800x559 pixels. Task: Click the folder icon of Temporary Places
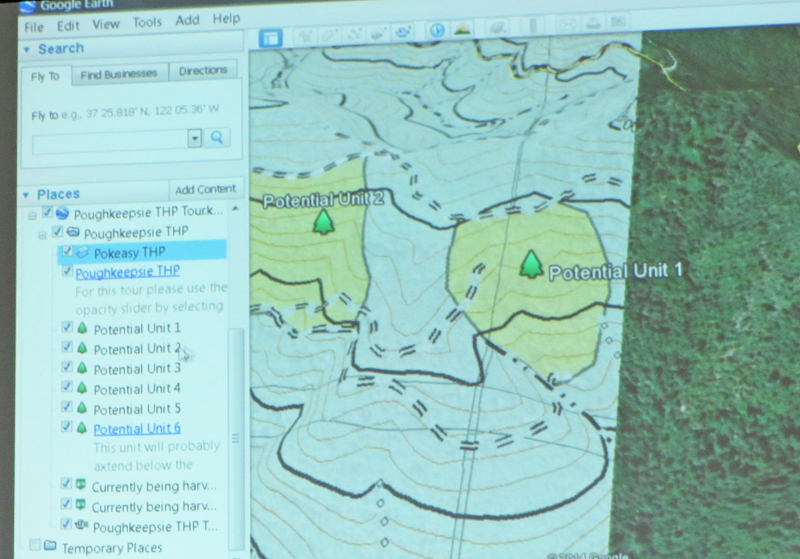(49, 546)
